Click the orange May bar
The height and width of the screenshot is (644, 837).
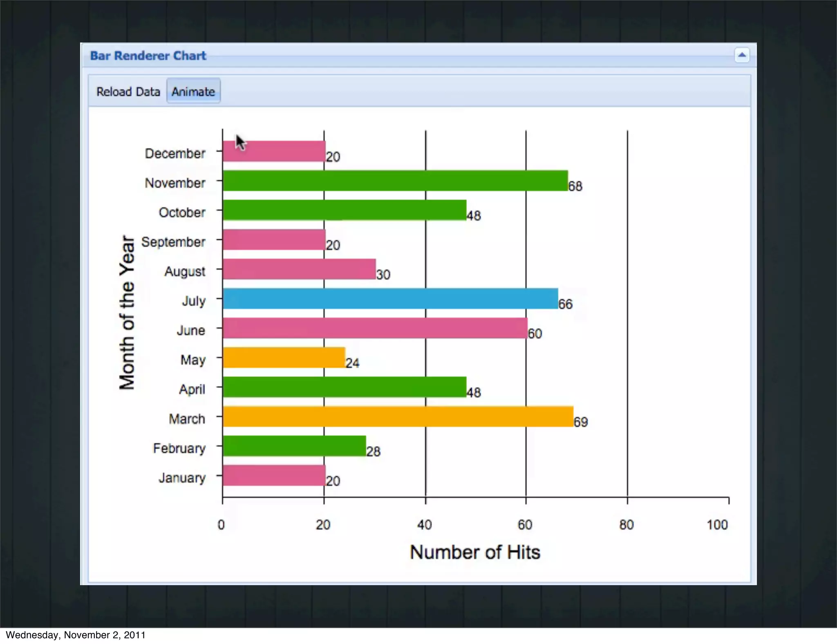click(284, 358)
